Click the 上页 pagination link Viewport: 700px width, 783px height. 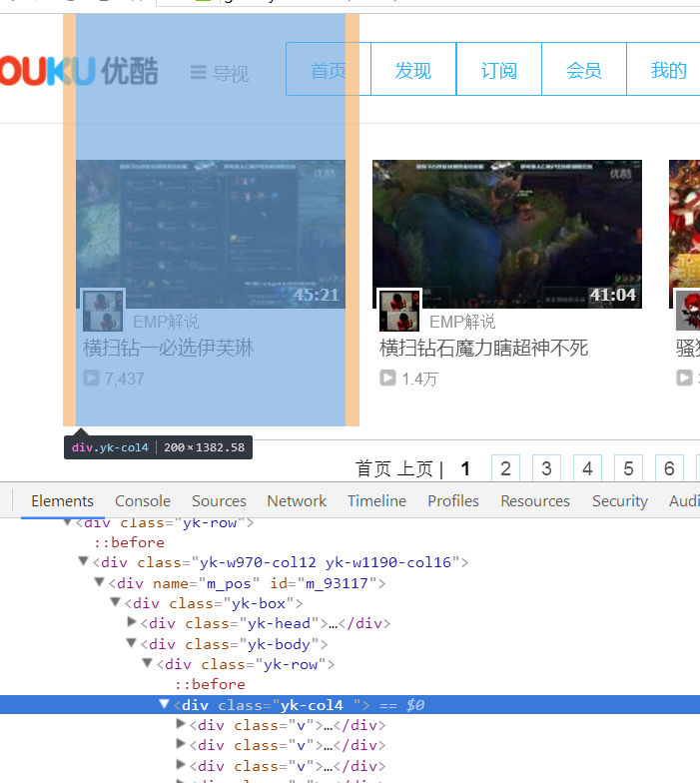coord(415,469)
